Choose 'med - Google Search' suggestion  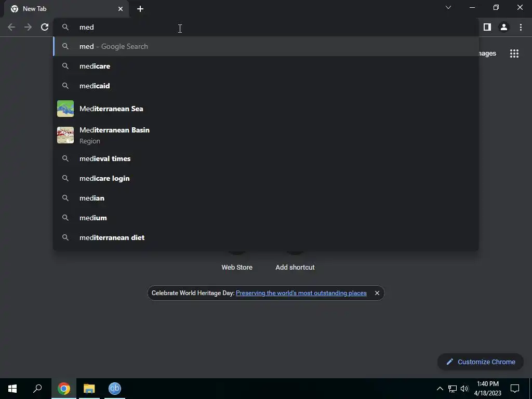coord(266,46)
